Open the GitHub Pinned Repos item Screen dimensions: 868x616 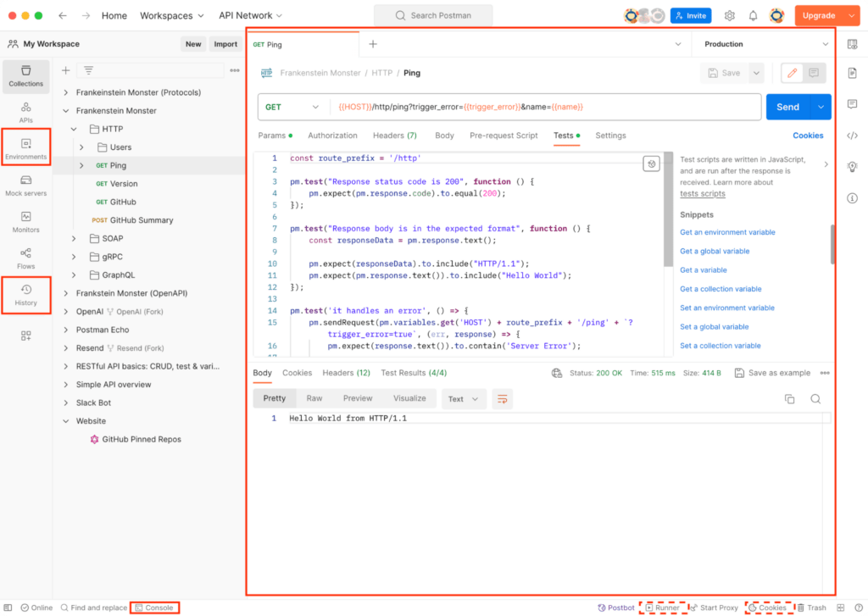pyautogui.click(x=136, y=440)
